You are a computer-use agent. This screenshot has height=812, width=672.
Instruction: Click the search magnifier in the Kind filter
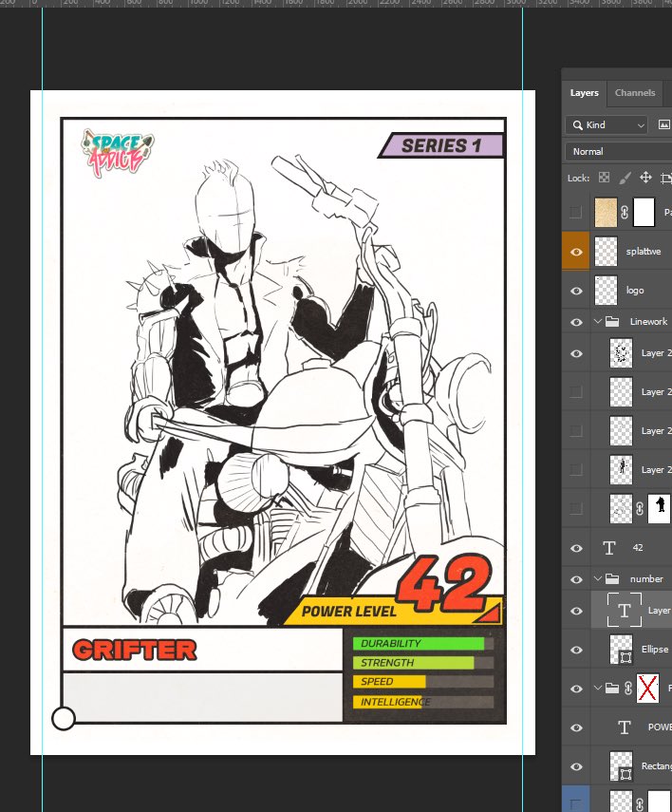pyautogui.click(x=578, y=124)
